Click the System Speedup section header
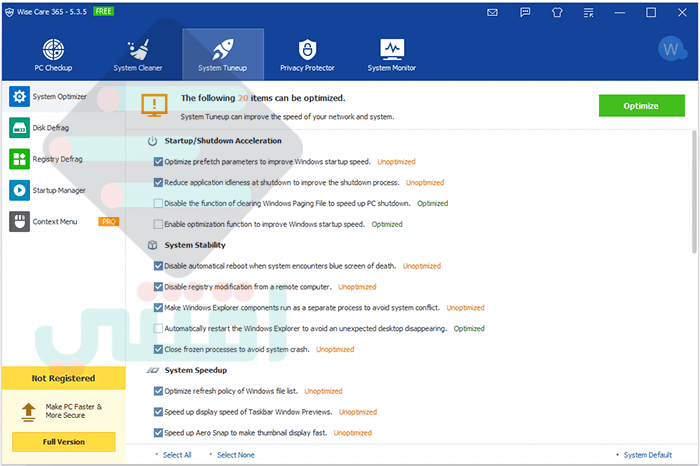The width and height of the screenshot is (700, 466). click(196, 370)
